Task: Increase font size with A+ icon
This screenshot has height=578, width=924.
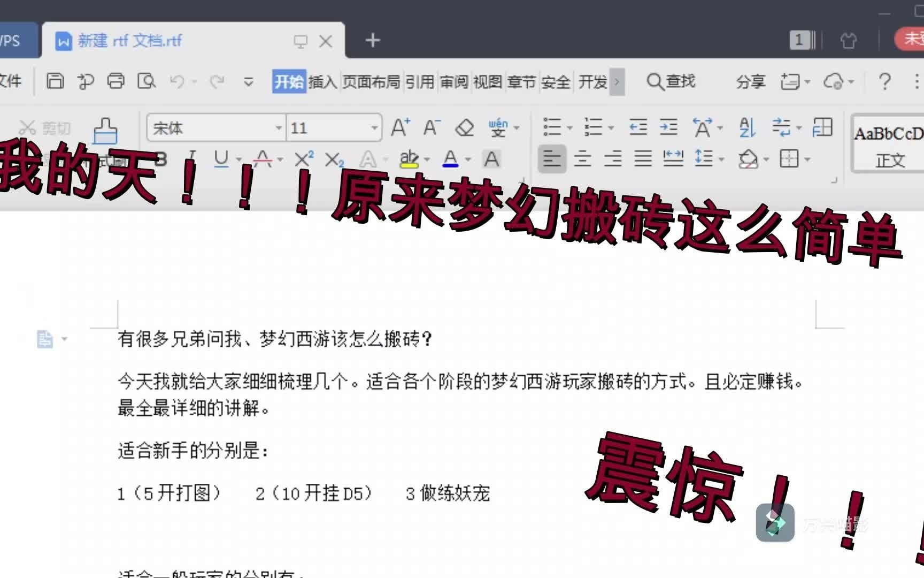Action: tap(401, 128)
